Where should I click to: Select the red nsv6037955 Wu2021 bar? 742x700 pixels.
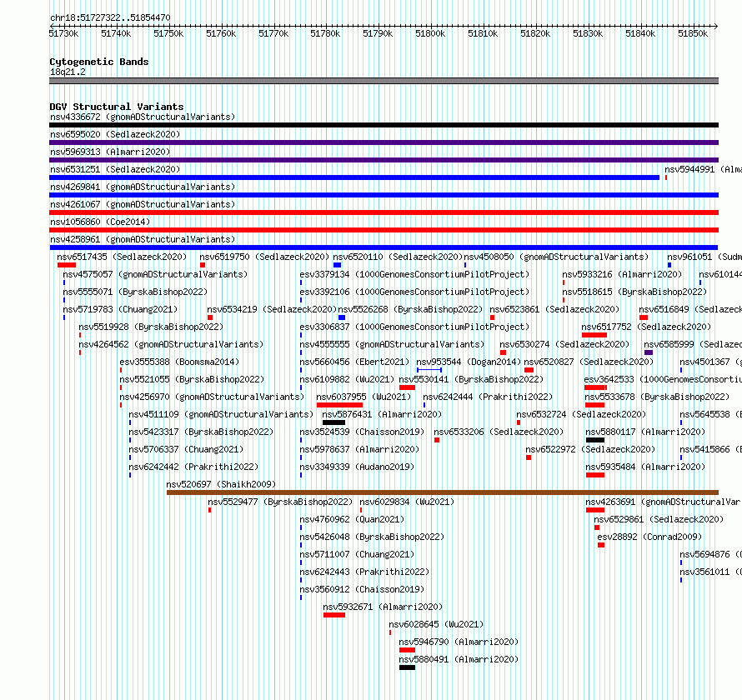tap(340, 405)
